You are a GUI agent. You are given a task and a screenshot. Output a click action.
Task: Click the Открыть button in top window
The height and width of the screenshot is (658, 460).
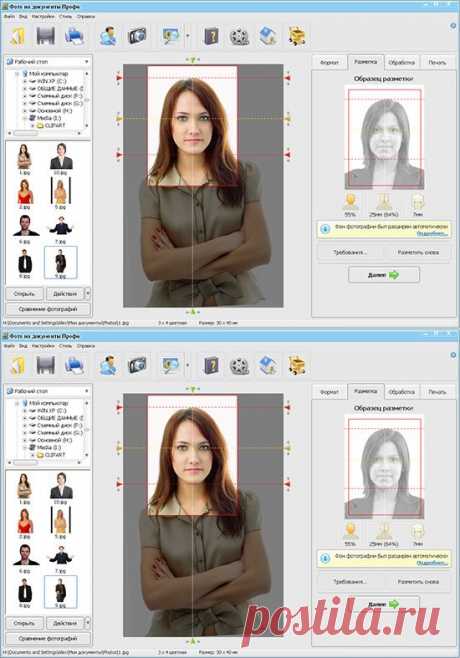tap(24, 294)
